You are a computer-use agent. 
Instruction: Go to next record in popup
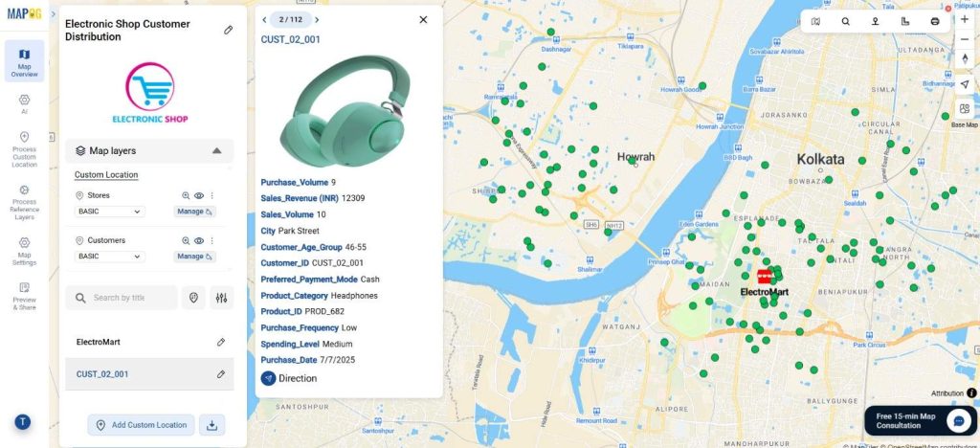pyautogui.click(x=317, y=20)
